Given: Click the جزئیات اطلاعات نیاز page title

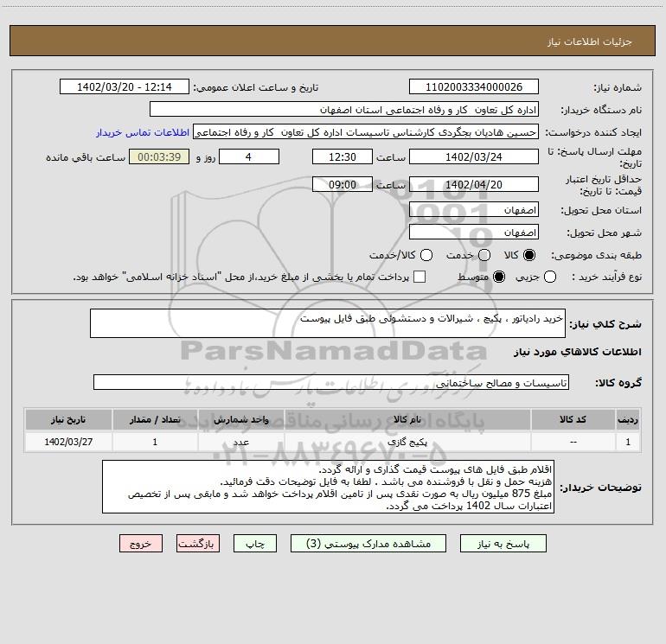Looking at the screenshot, I should (590, 41).
